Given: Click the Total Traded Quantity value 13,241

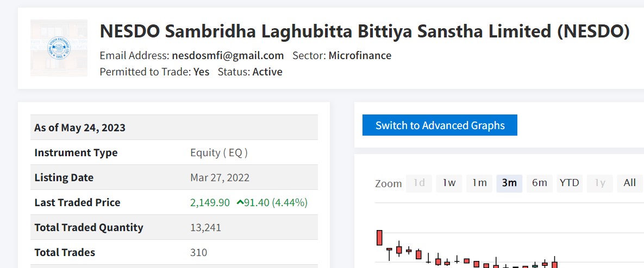Looking at the screenshot, I should coord(205,227).
